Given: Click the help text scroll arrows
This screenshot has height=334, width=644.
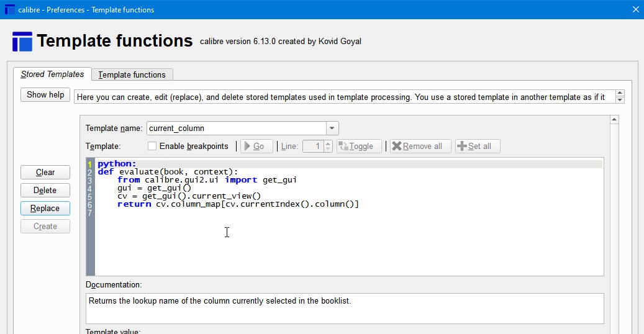Looking at the screenshot, I should click(x=619, y=97).
